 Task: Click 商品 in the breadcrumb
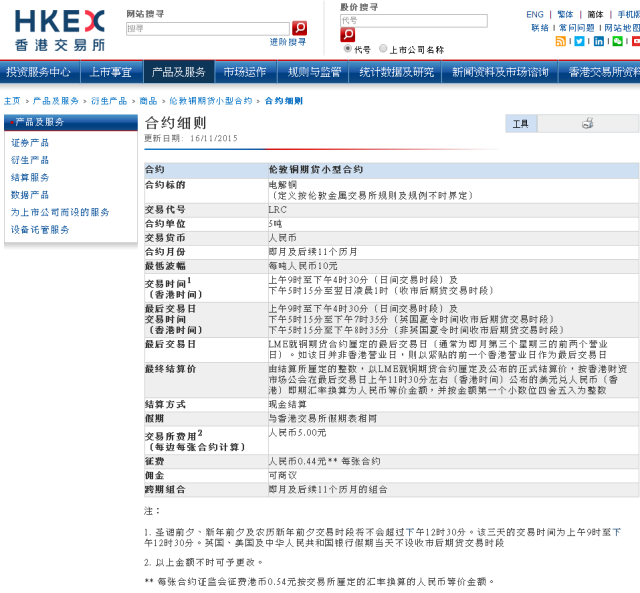point(148,101)
